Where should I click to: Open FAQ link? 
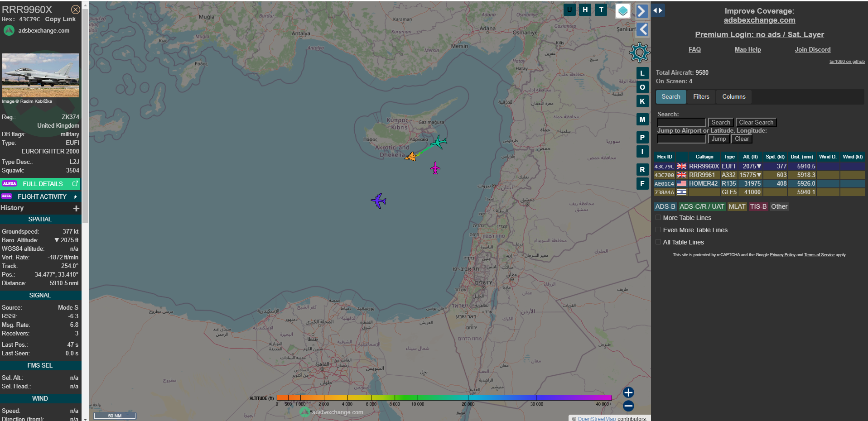(694, 49)
